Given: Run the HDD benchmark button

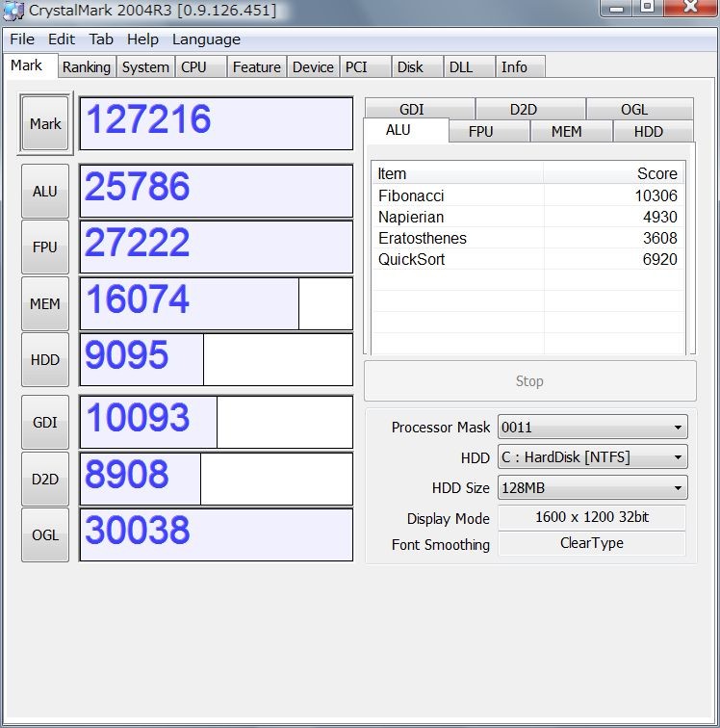Looking at the screenshot, I should point(45,360).
